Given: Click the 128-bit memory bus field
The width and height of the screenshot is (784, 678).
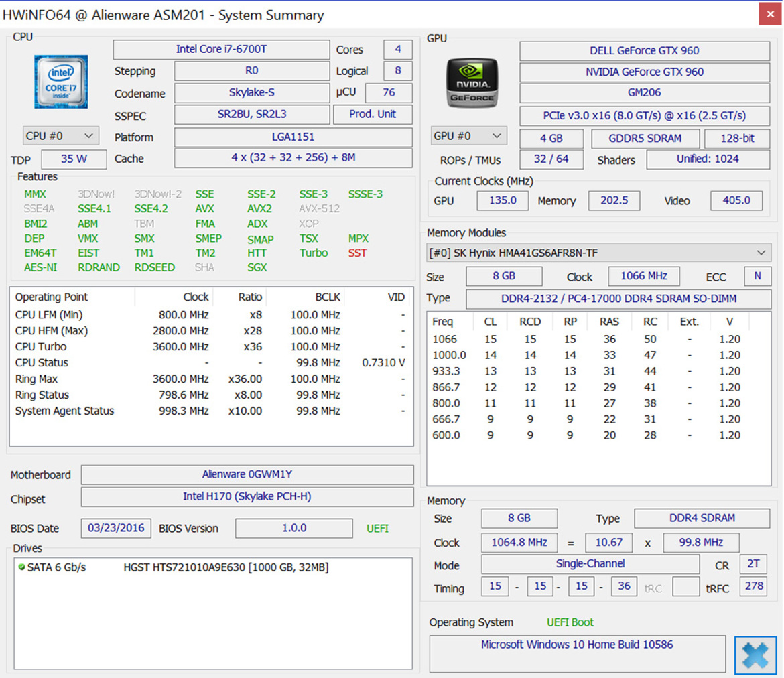Looking at the screenshot, I should 737,139.
